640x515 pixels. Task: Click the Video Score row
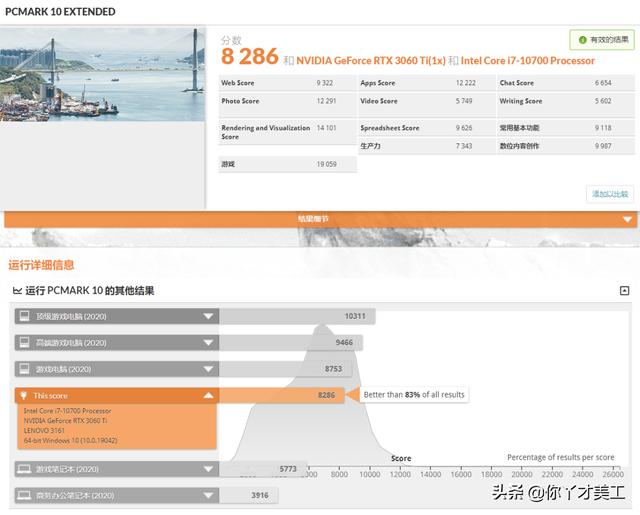click(426, 104)
